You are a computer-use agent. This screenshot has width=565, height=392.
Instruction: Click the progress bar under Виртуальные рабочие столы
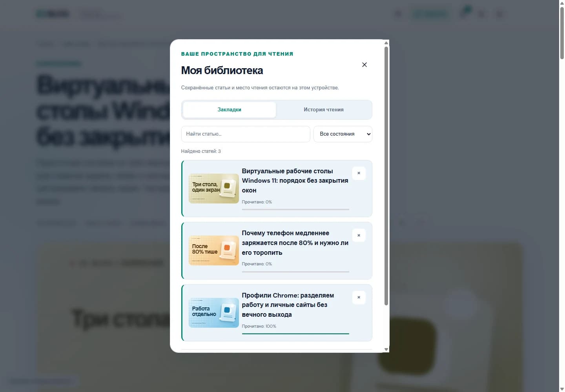coord(295,209)
